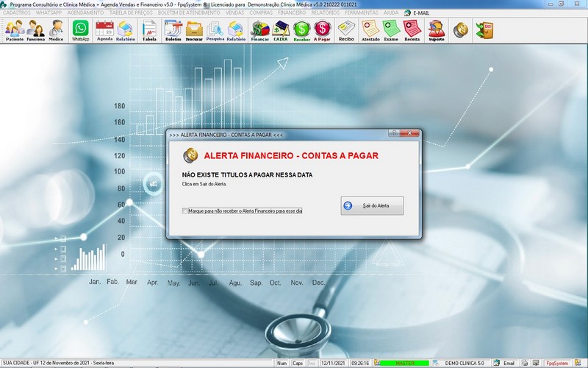
Task: Open the CAIXA cash register icon
Action: [x=281, y=30]
